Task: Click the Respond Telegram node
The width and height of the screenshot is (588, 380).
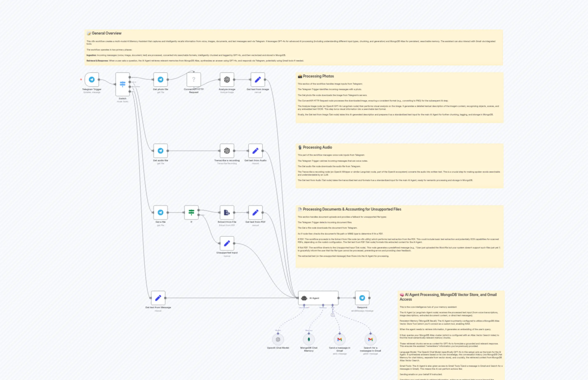Action: click(x=362, y=298)
